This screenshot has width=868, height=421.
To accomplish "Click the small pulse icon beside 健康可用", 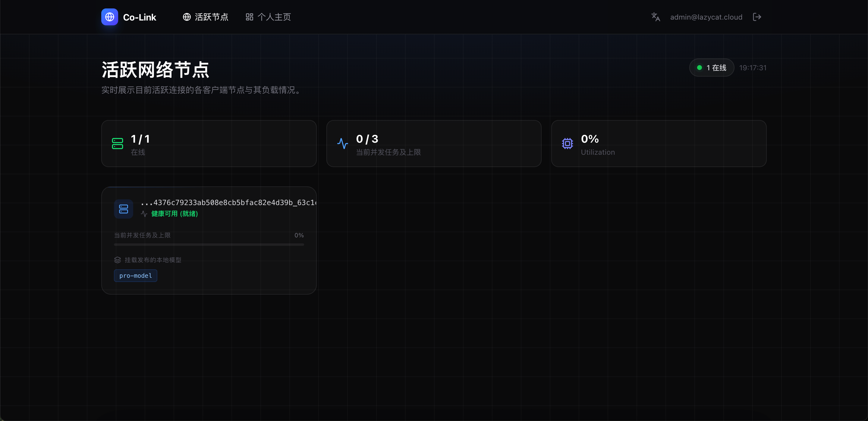I will click(x=144, y=214).
